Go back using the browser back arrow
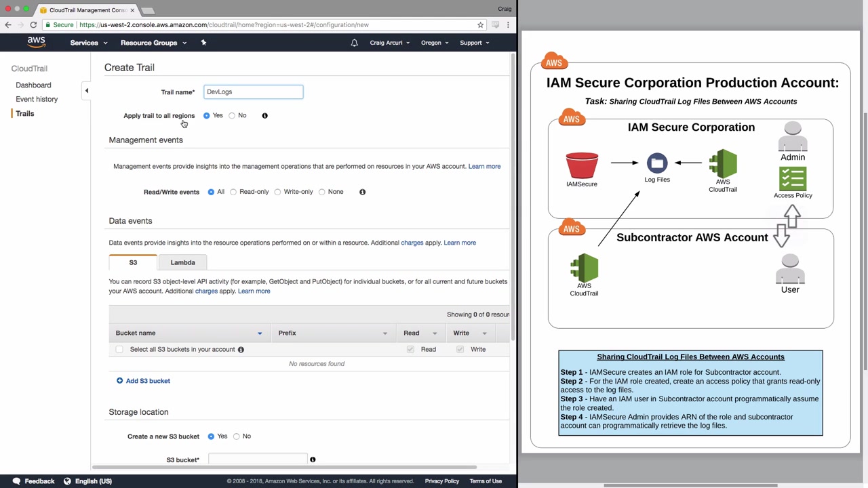This screenshot has width=868, height=488. click(8, 25)
